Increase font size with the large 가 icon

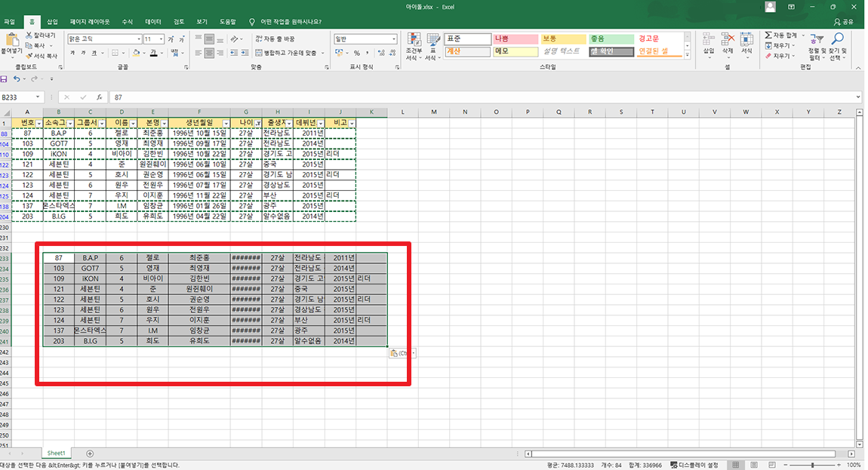pyautogui.click(x=171, y=38)
